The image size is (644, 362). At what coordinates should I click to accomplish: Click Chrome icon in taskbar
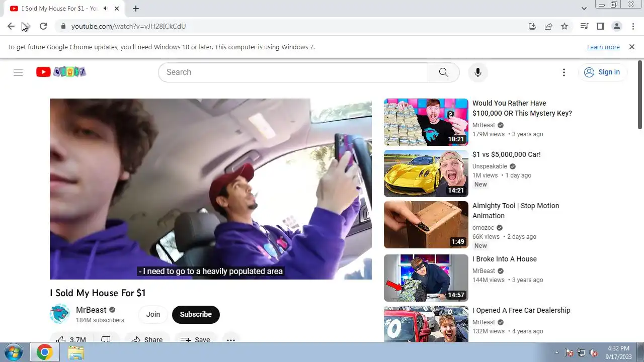pos(44,352)
